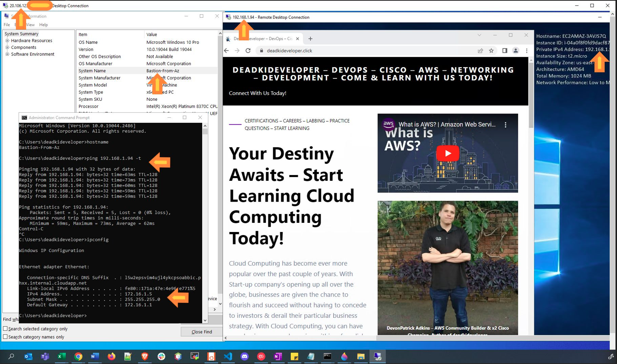The height and width of the screenshot is (364, 617).
Task: Click the browser back arrow
Action: 226,51
